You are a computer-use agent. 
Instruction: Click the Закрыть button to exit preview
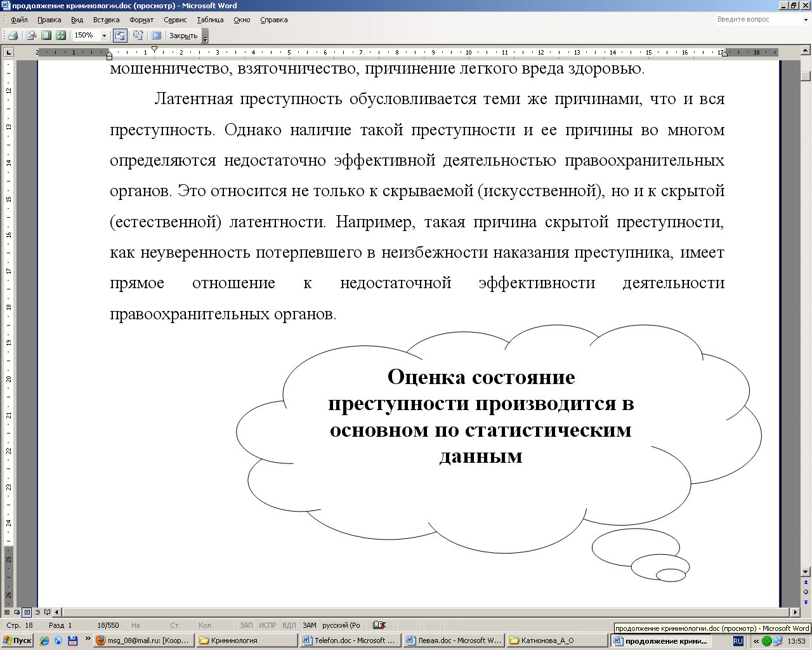183,36
